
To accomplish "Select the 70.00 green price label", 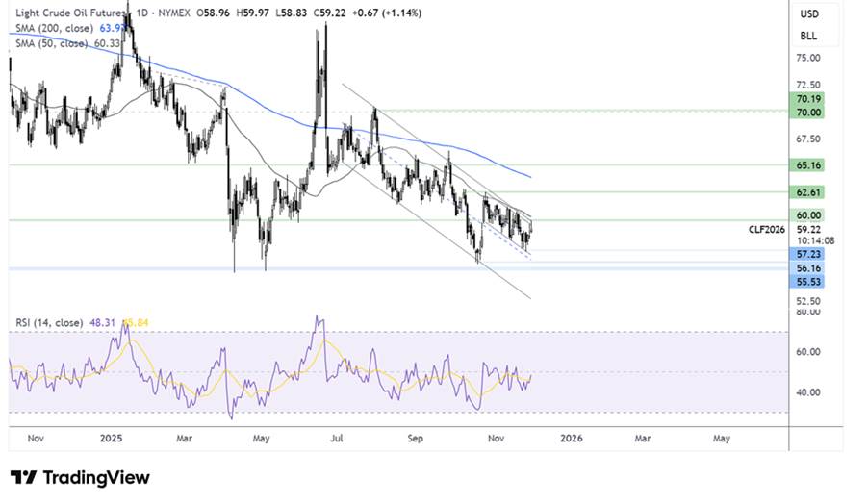I will (x=808, y=113).
